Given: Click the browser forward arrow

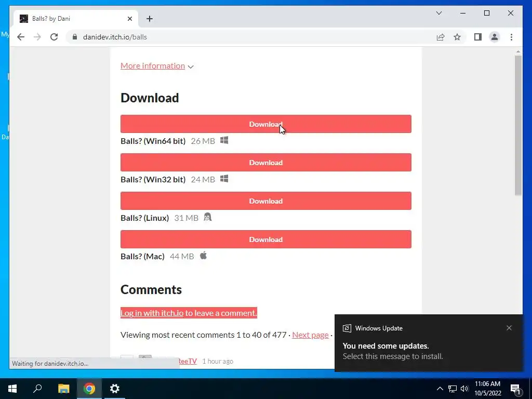Looking at the screenshot, I should 37,37.
